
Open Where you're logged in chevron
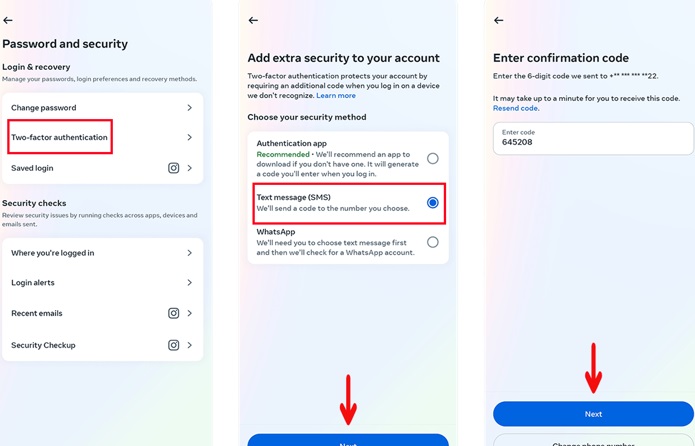click(189, 253)
